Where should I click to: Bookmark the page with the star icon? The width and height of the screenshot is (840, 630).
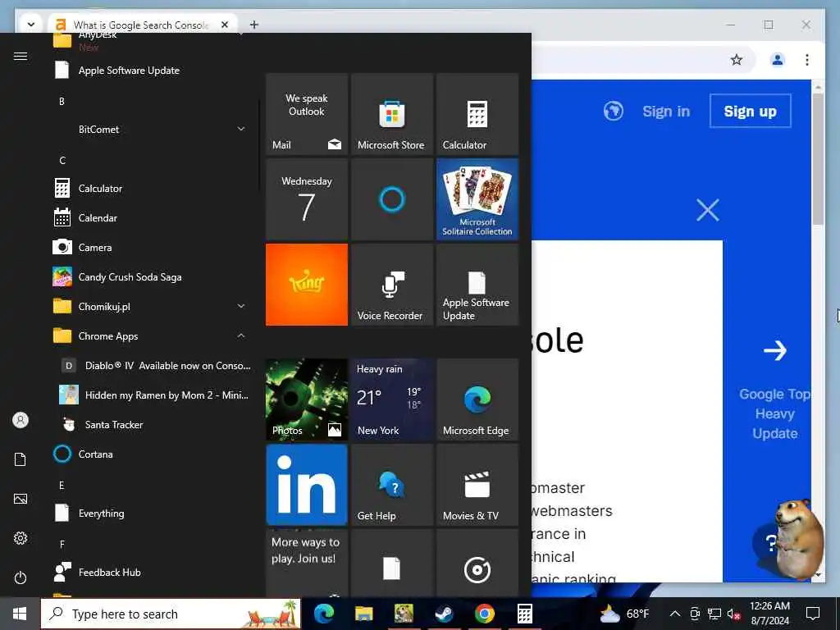(x=737, y=59)
